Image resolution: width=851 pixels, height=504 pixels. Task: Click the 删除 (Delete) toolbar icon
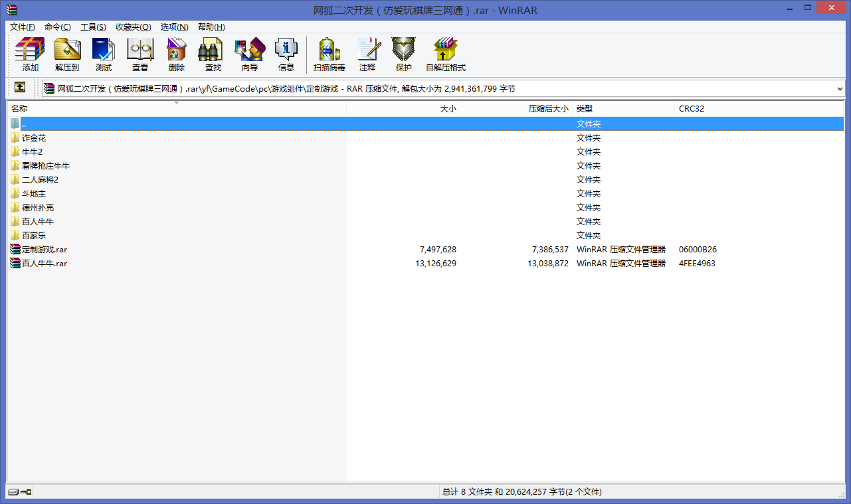pyautogui.click(x=177, y=54)
